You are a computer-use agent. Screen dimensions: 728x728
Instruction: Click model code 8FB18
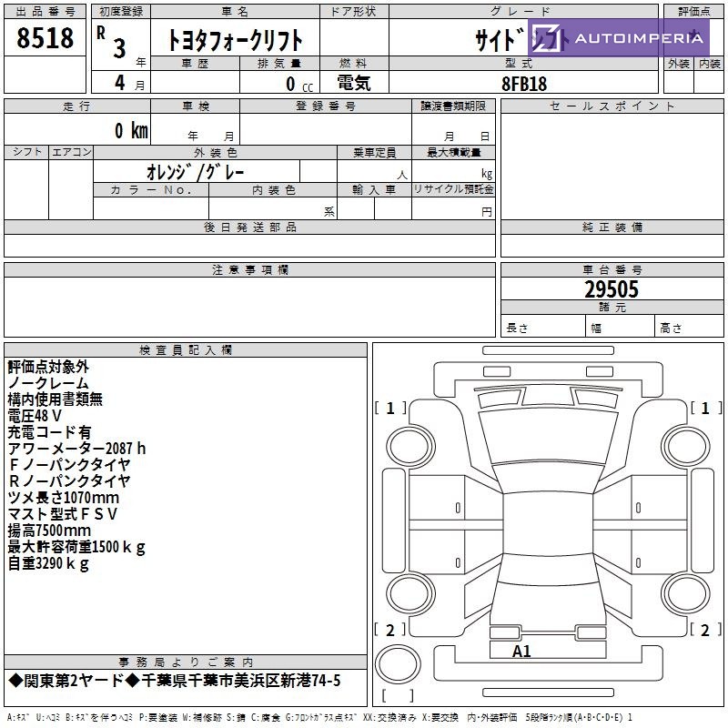click(524, 84)
